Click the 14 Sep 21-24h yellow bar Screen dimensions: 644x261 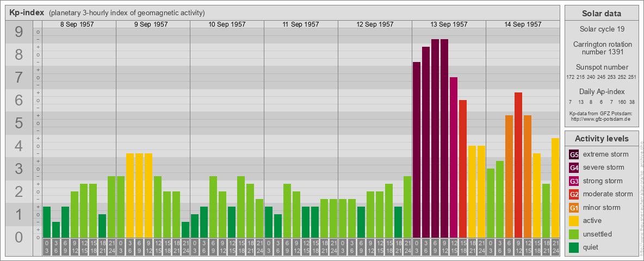coord(555,188)
